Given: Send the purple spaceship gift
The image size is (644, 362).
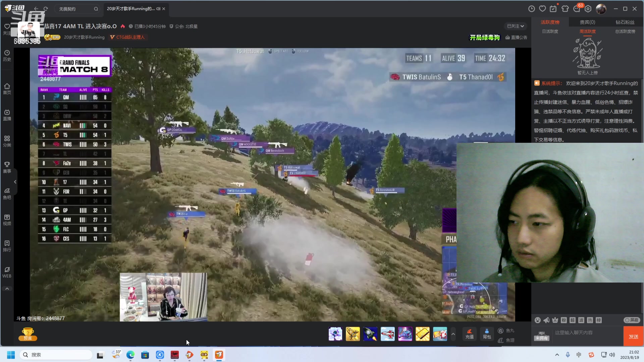Looking at the screenshot, I should 405,334.
